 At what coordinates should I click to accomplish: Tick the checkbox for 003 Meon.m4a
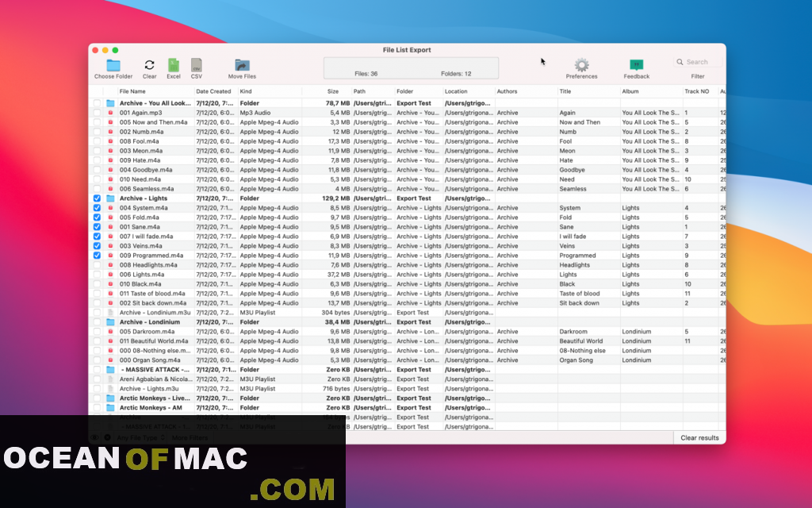[x=97, y=151]
